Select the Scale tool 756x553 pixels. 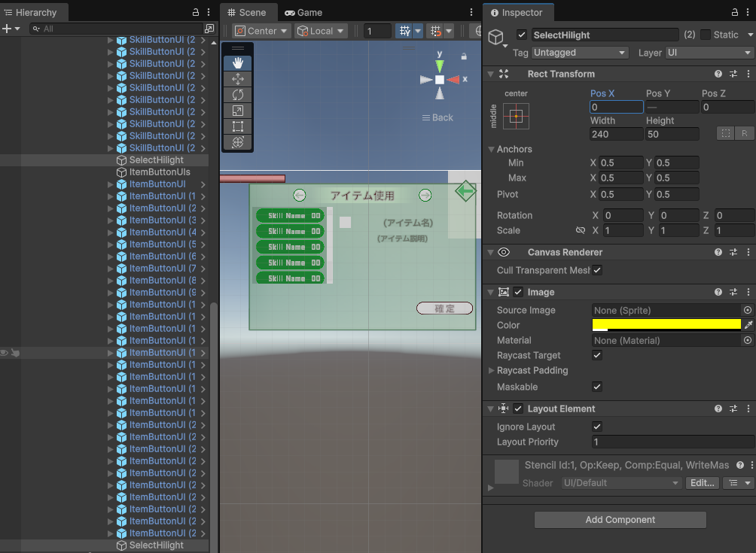click(237, 111)
